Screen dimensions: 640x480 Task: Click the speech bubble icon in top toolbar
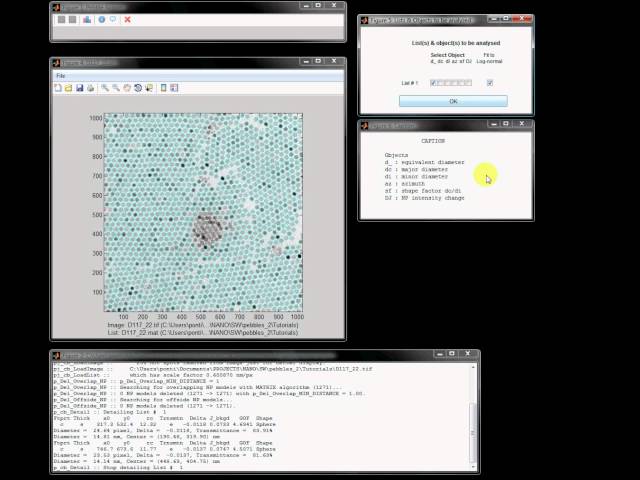[x=113, y=20]
